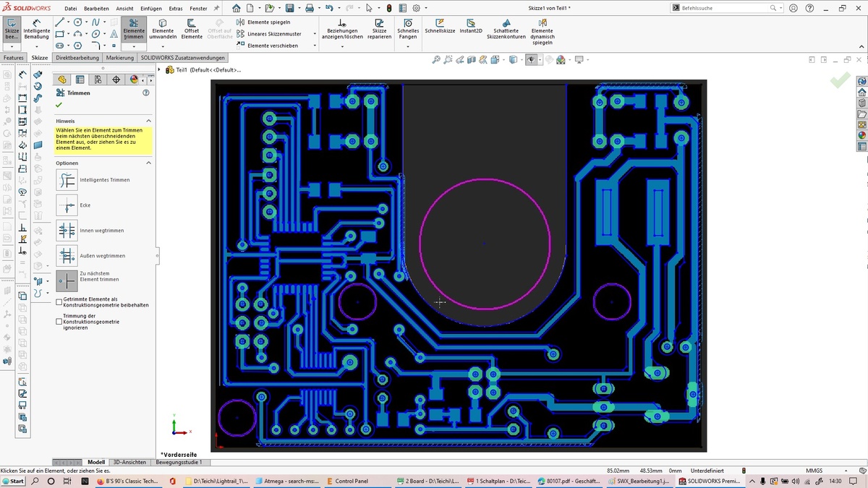Confirm Trimmen with green checkmark

pos(59,106)
